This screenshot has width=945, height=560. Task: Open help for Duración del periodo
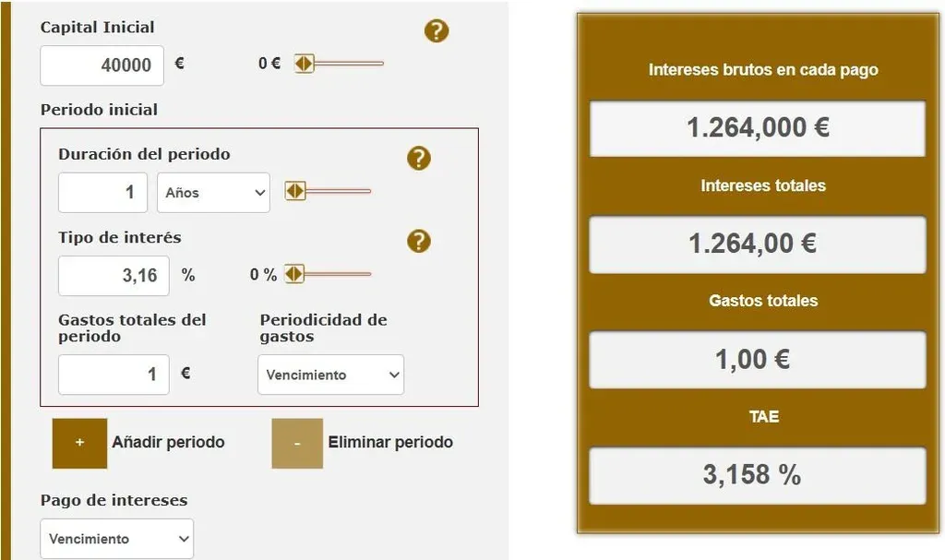tap(419, 158)
